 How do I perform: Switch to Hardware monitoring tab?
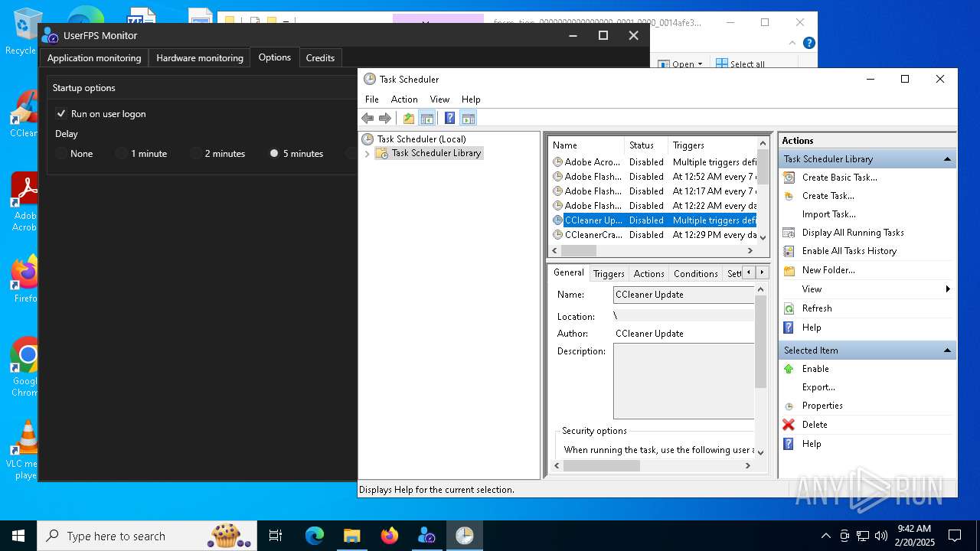[x=200, y=57]
